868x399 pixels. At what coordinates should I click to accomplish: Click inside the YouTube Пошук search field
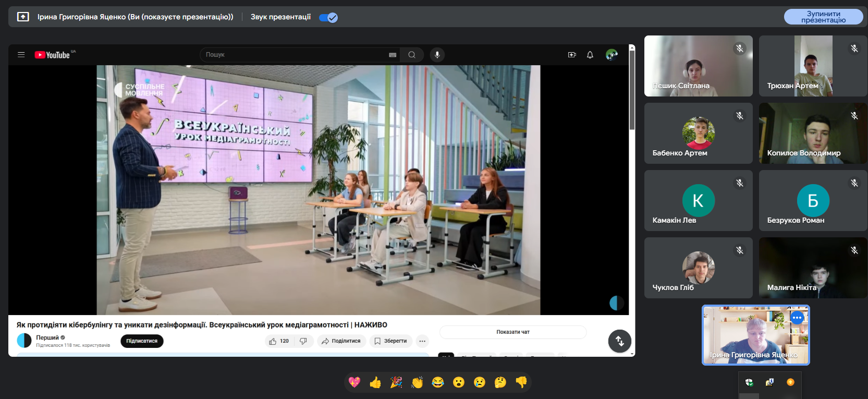(x=295, y=55)
